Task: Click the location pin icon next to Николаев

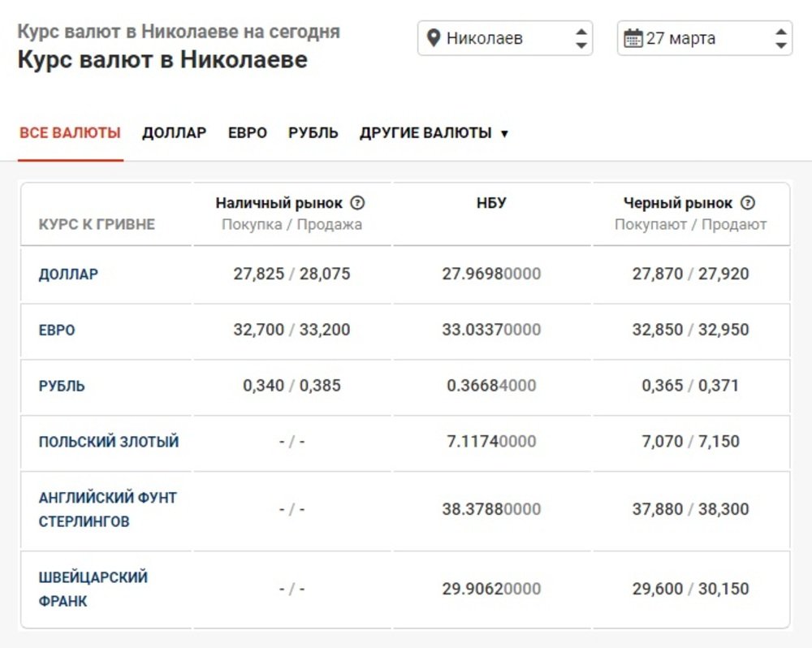Action: click(434, 38)
